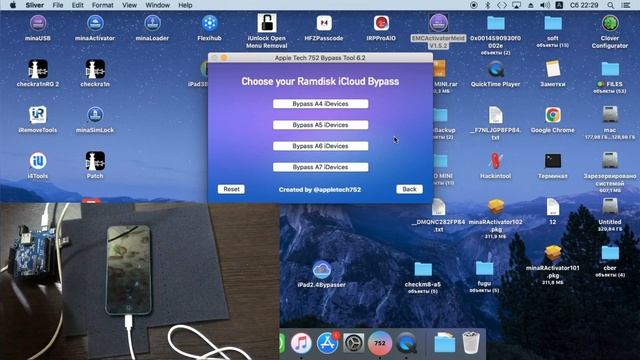Viewport: 640px width, 360px height.
Task: Open the Hackintool desktop icon
Action: point(496,161)
